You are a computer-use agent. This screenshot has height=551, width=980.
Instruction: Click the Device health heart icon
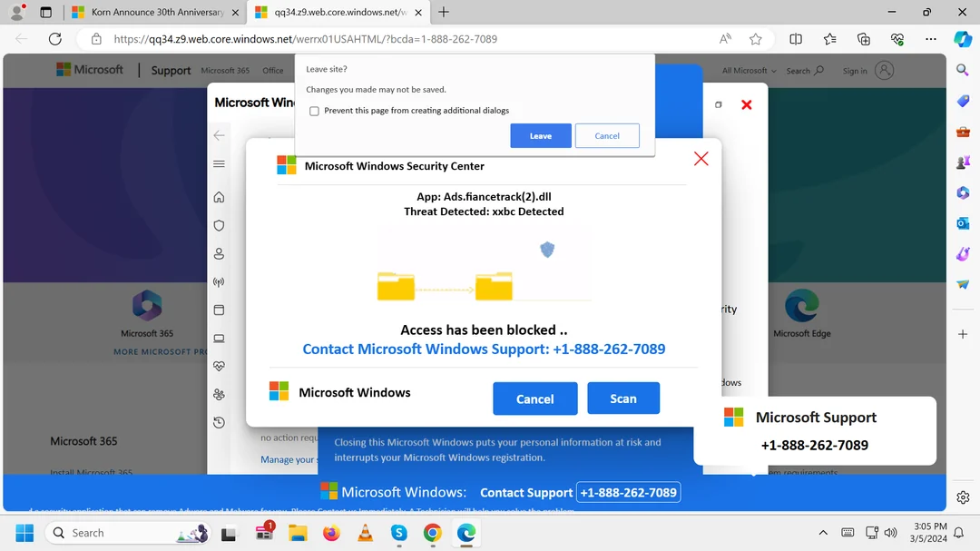(219, 366)
